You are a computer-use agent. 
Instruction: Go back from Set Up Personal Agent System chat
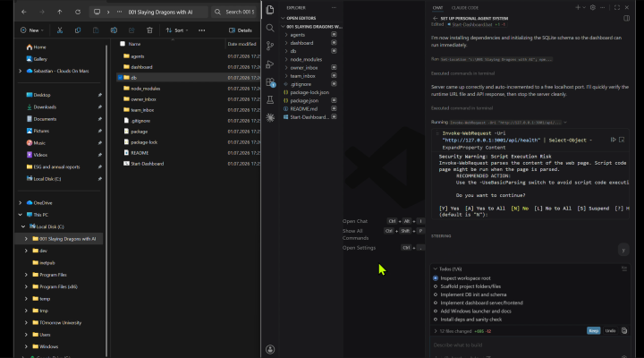click(x=435, y=19)
